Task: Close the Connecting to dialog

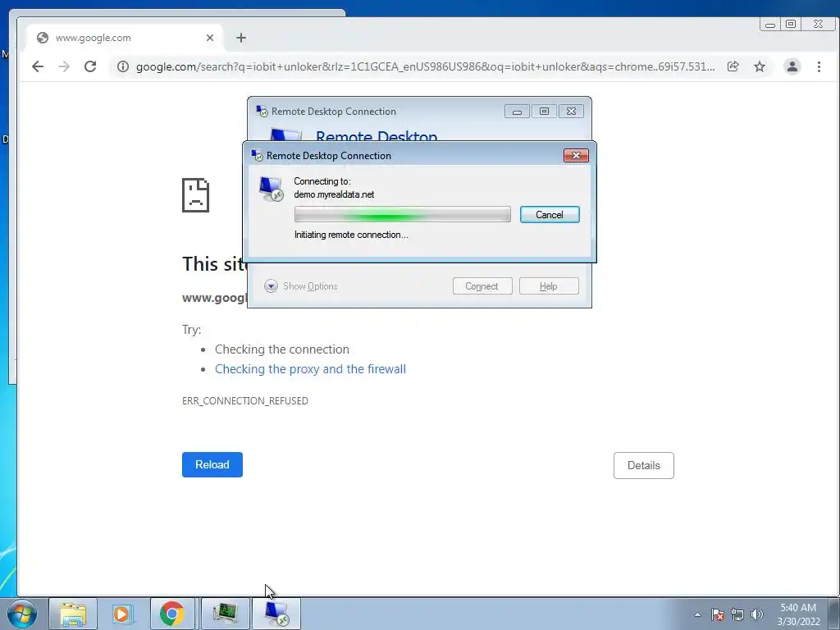Action: [576, 155]
